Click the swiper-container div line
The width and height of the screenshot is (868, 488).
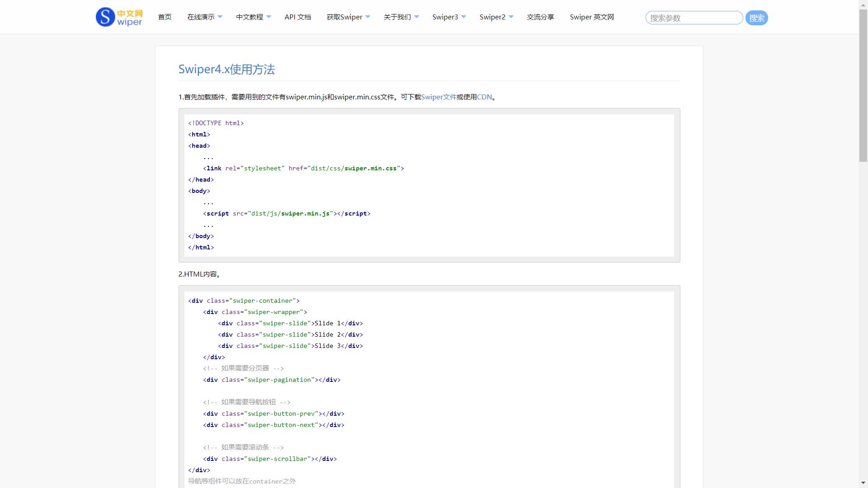[x=244, y=300]
